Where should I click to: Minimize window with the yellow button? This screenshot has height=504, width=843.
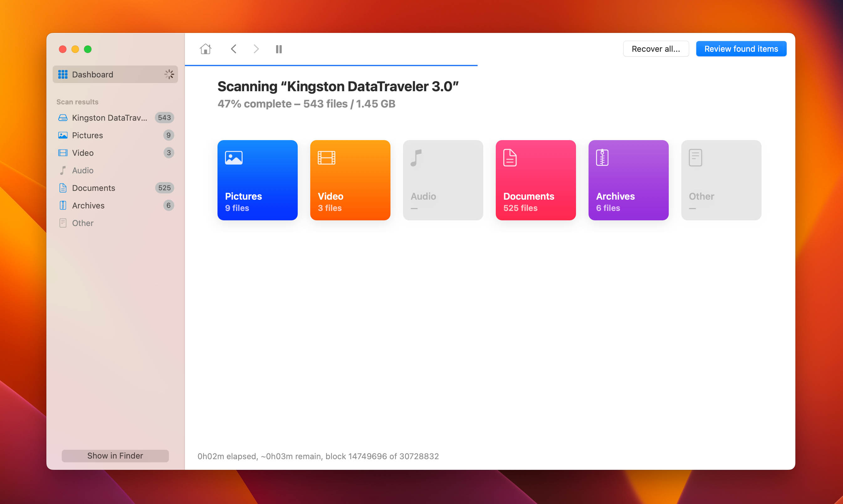click(x=75, y=49)
